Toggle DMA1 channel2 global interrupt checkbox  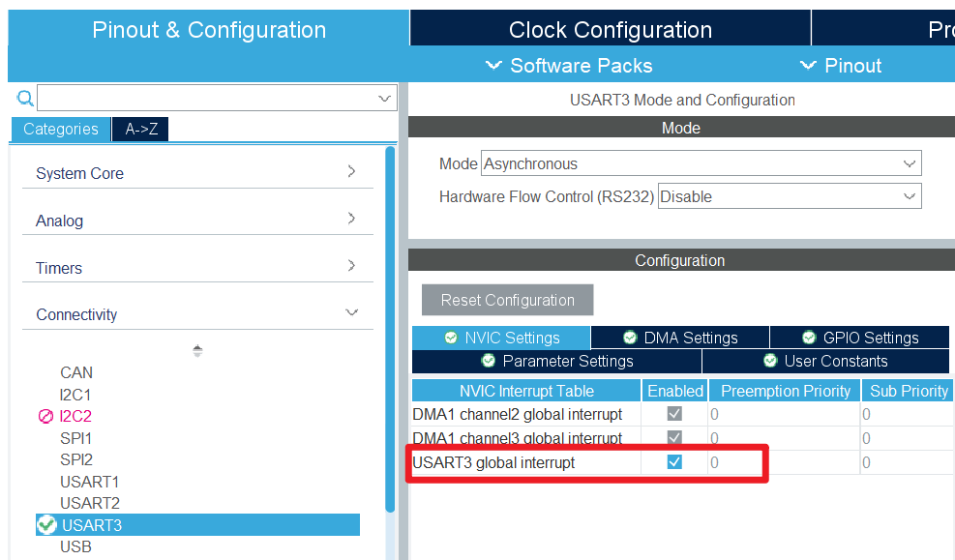(x=674, y=414)
